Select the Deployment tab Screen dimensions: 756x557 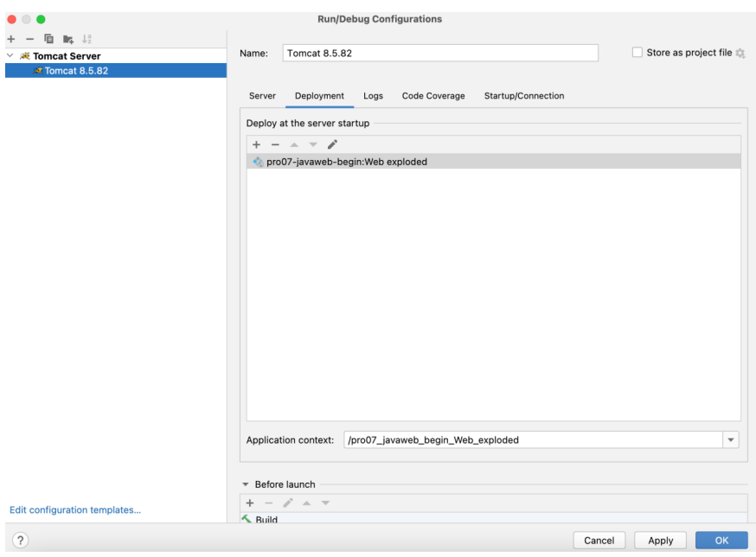coord(320,95)
